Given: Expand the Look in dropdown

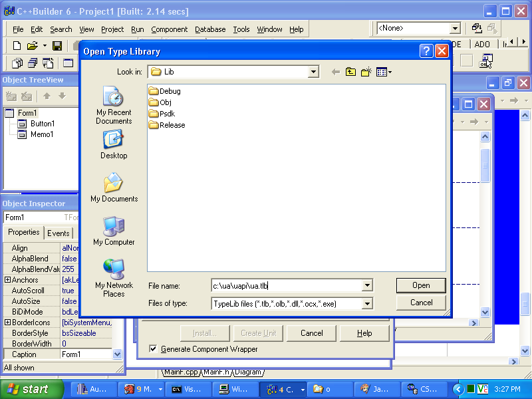Looking at the screenshot, I should pos(313,72).
